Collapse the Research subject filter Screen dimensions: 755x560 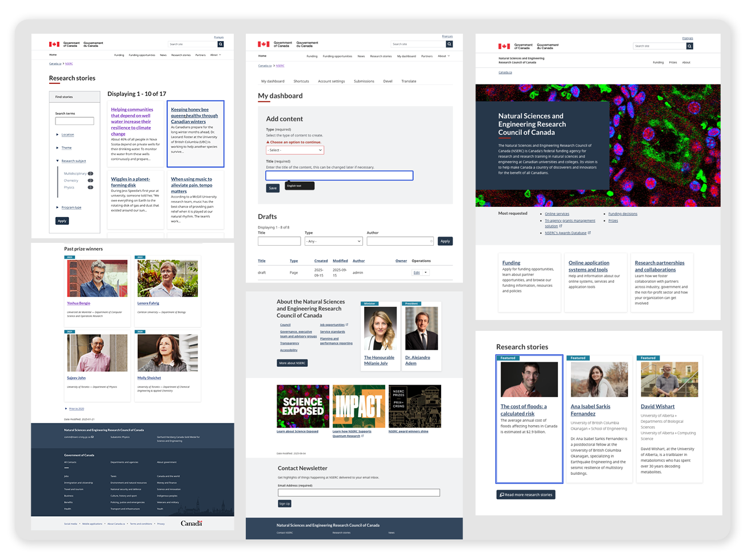pos(58,161)
